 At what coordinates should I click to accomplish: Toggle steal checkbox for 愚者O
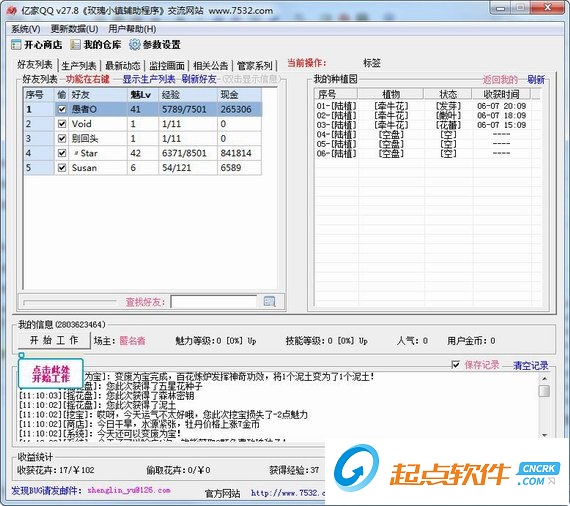[62, 109]
